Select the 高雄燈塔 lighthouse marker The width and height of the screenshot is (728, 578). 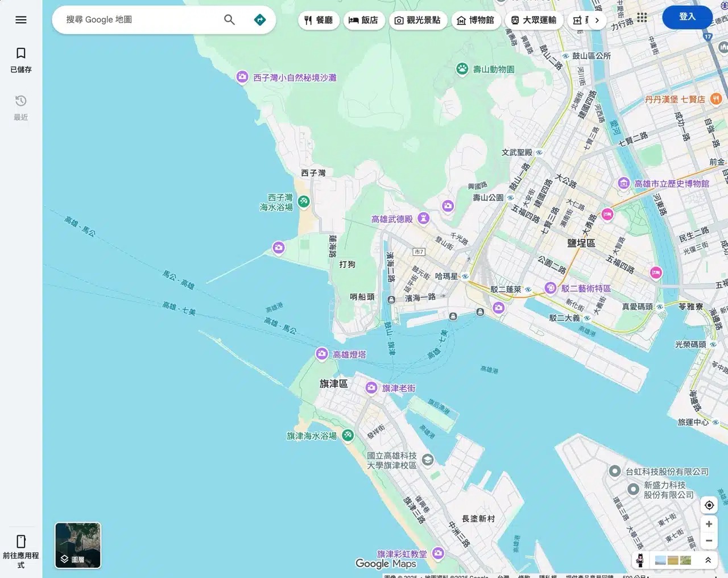pos(322,354)
